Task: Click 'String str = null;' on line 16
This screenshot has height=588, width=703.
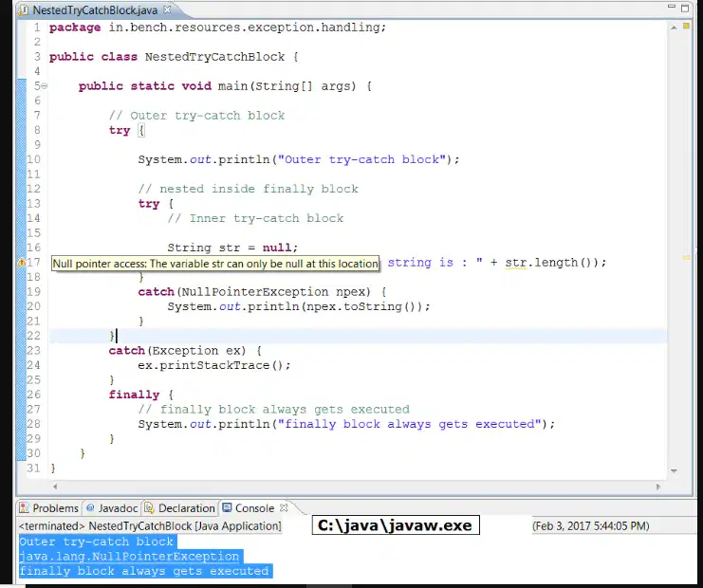Action: click(x=232, y=248)
